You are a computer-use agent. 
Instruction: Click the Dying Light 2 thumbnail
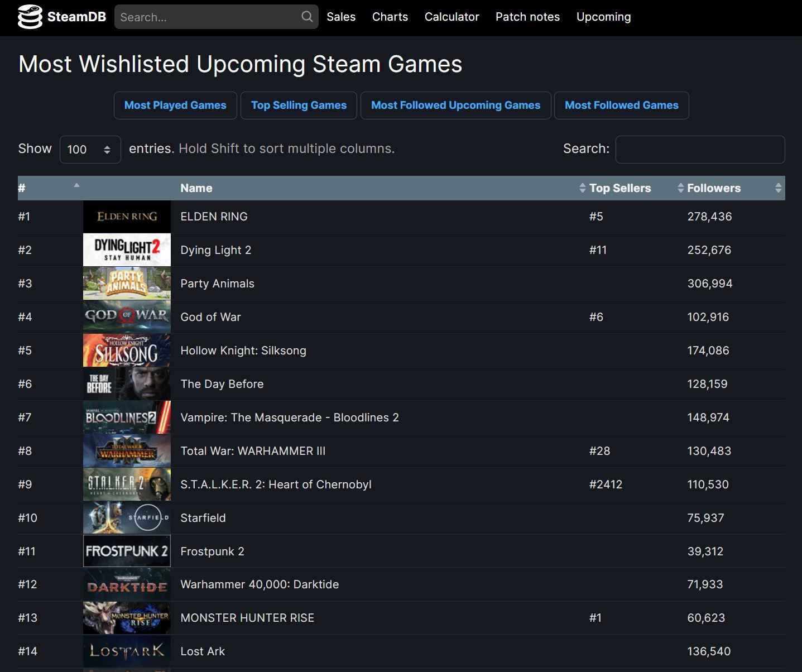(127, 250)
